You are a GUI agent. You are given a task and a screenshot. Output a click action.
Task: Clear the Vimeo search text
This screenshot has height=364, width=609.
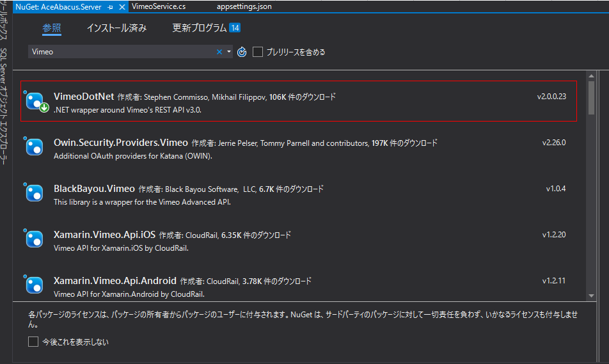click(x=219, y=52)
